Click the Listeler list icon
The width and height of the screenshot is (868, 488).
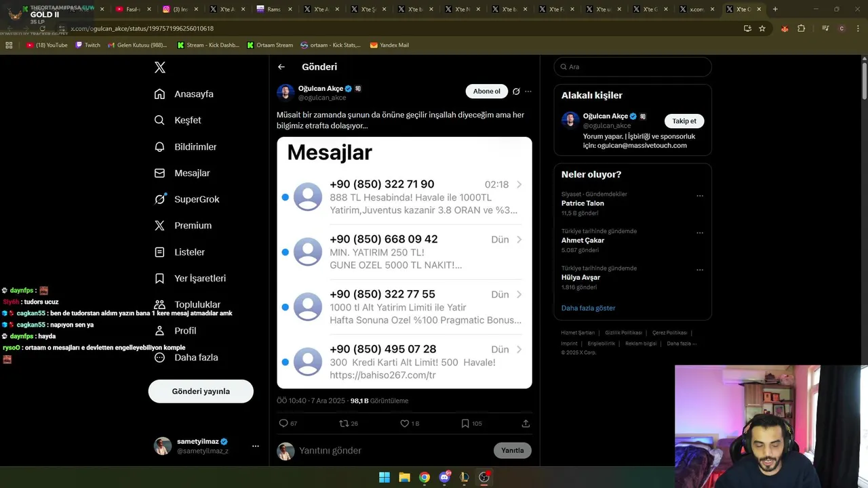[x=159, y=252]
